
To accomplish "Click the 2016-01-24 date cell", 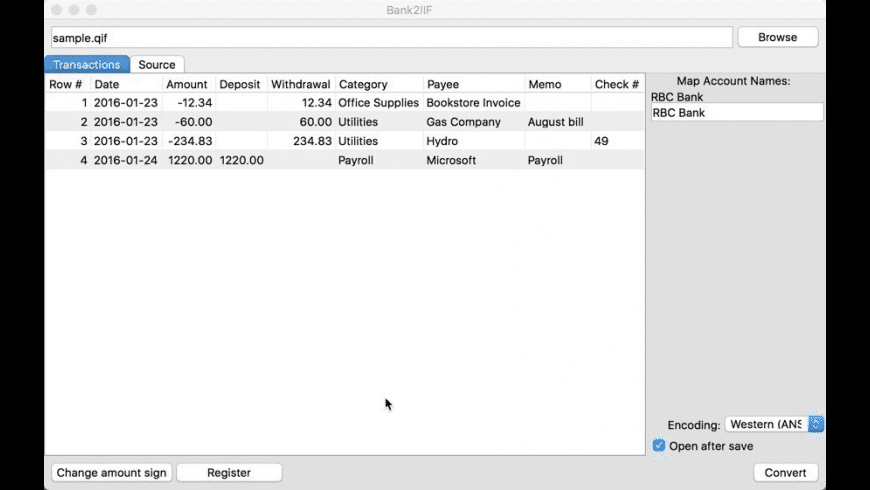I will 126,160.
